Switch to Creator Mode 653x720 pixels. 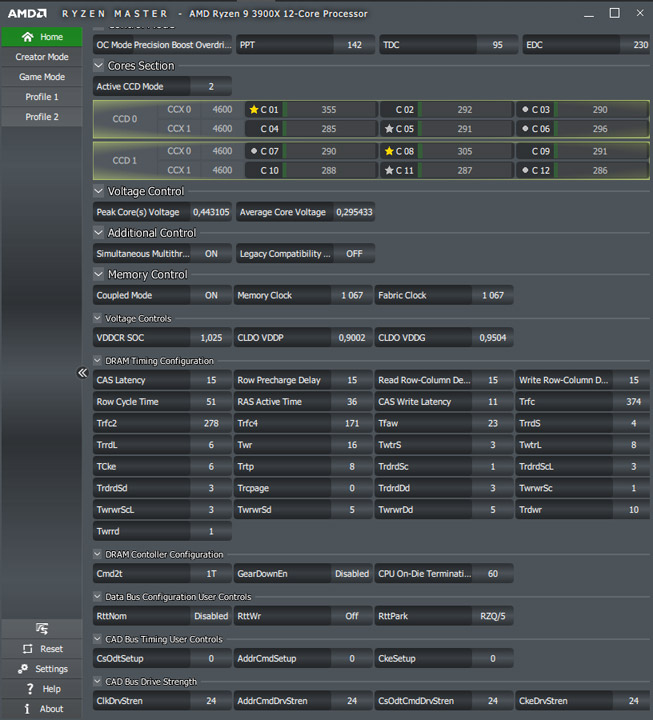pos(42,57)
